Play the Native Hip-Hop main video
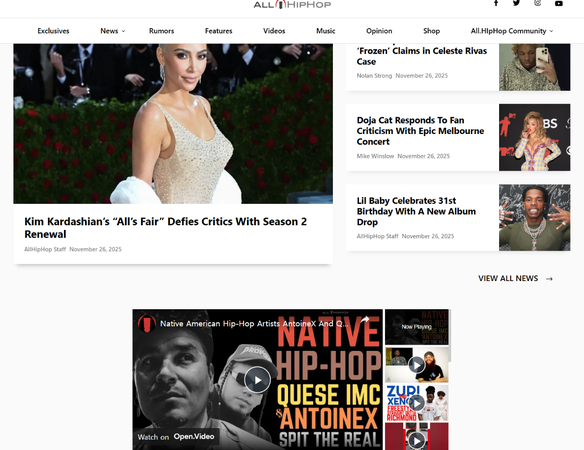The height and width of the screenshot is (450, 584). [257, 380]
